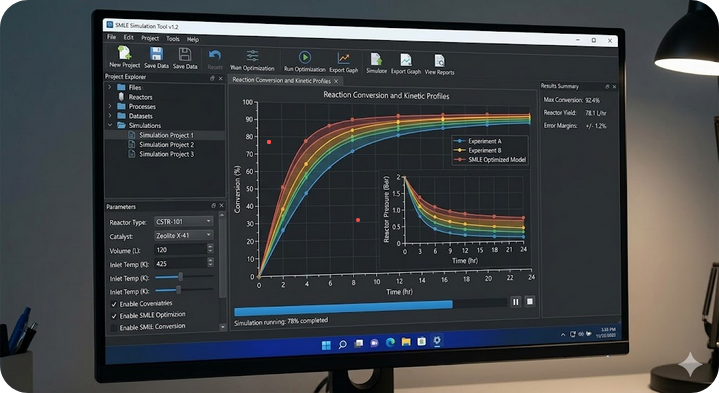The image size is (719, 393).
Task: Click the Reset undo arrow icon
Action: point(215,56)
